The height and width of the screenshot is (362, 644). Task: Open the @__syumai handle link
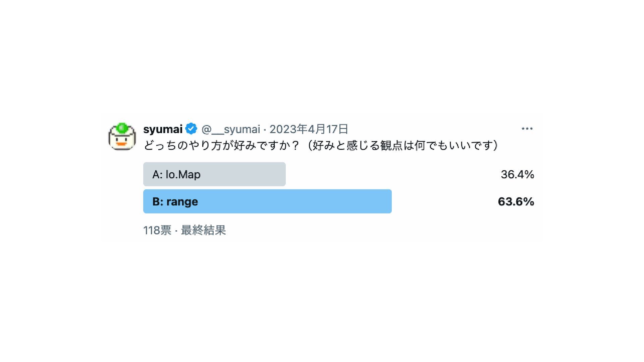(231, 129)
